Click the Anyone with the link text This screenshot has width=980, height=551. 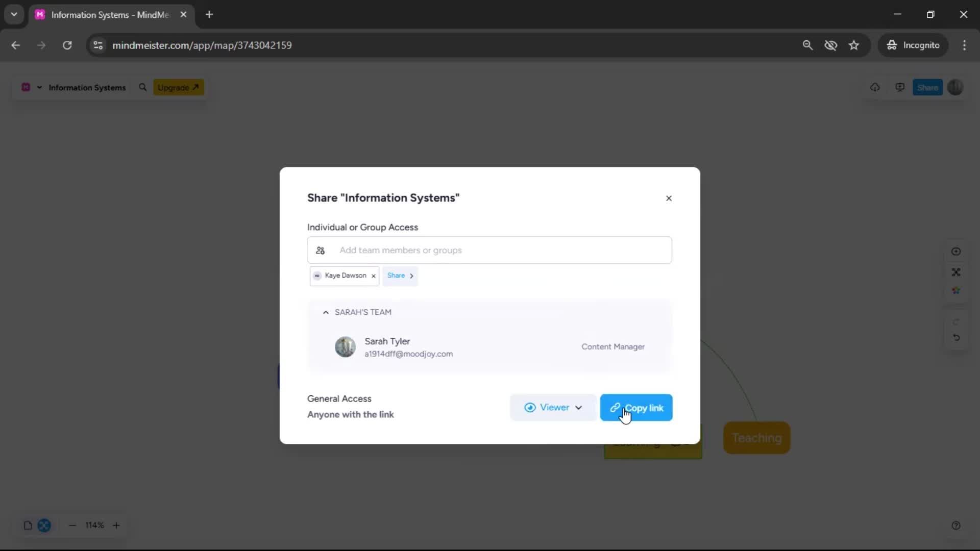click(351, 415)
